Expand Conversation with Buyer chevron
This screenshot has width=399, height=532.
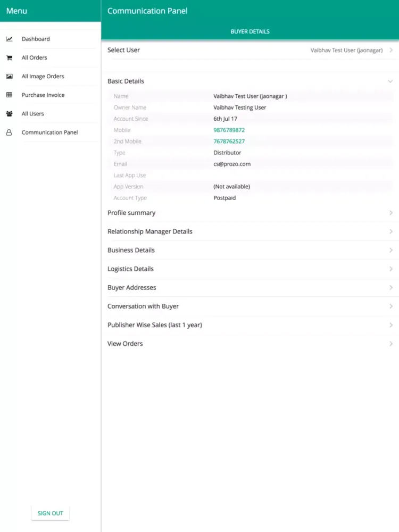click(x=391, y=306)
